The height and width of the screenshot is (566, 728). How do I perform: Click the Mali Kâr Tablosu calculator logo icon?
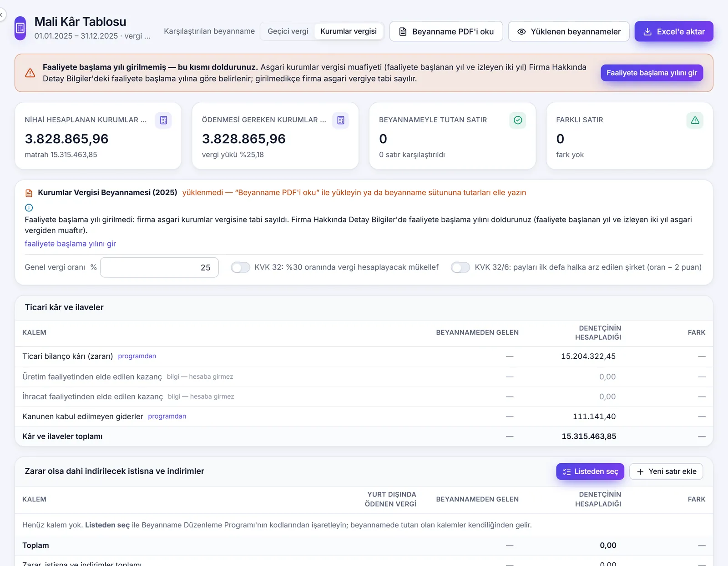(20, 28)
